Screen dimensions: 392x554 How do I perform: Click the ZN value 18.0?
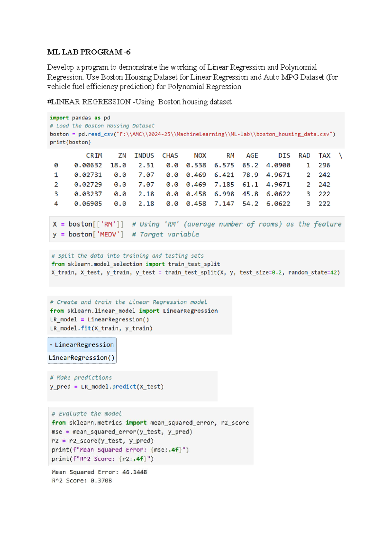[x=118, y=165]
